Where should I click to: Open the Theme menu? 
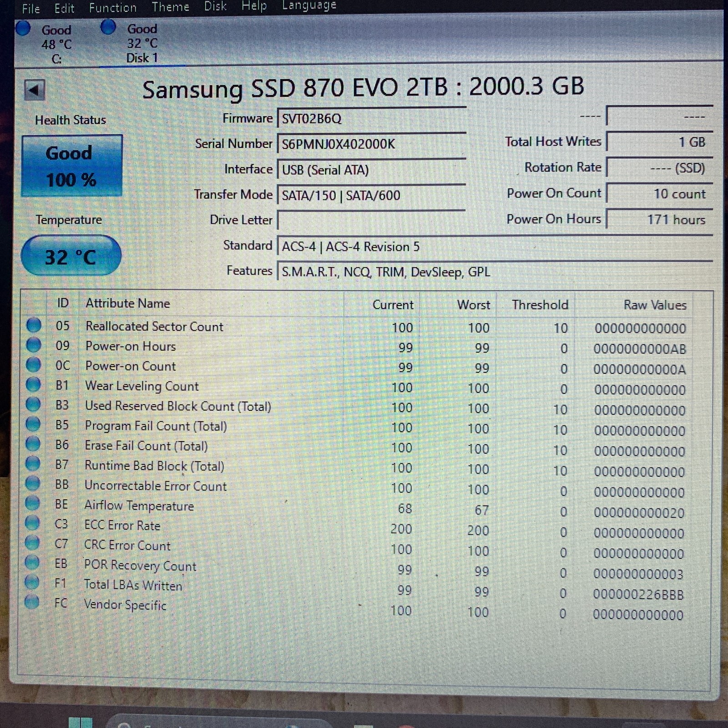[170, 7]
